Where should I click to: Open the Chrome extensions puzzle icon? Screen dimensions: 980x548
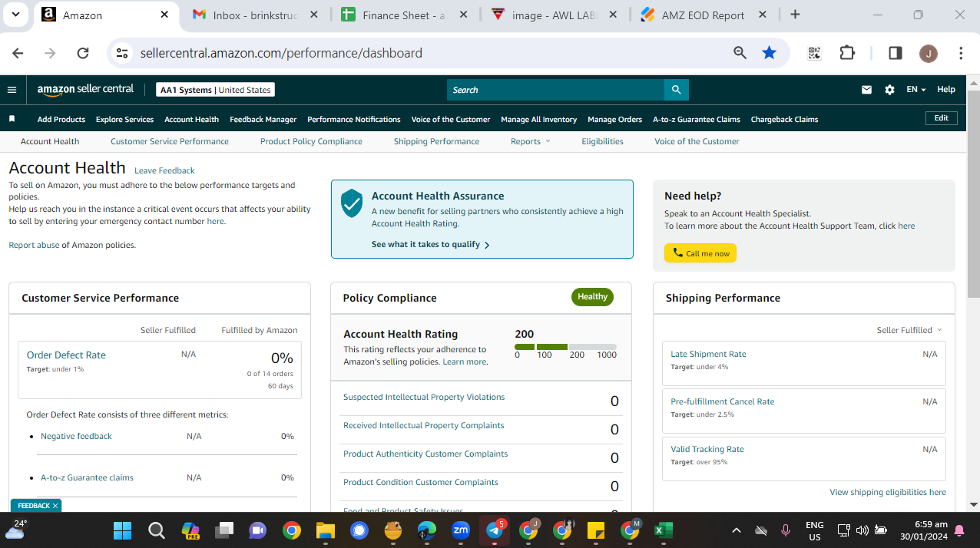pos(846,53)
